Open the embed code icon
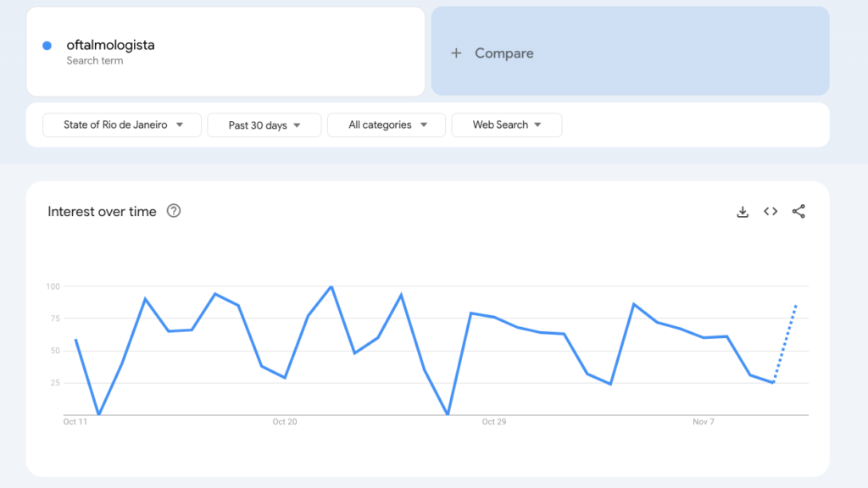 coord(771,211)
